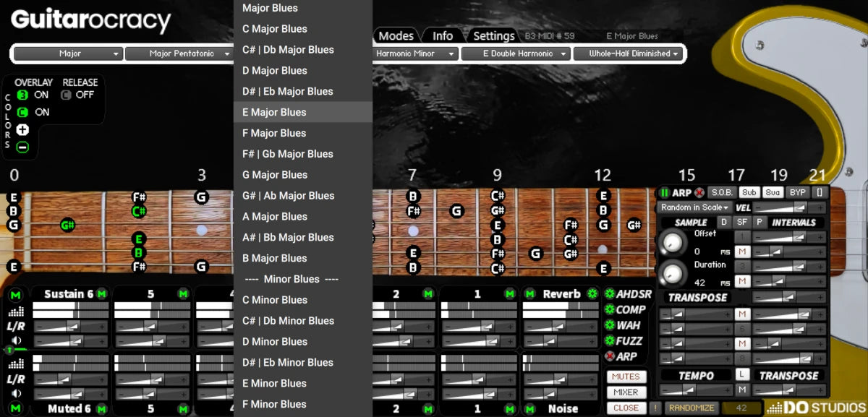868x417 pixels.
Task: Click the Sample Duration knob
Action: (x=674, y=273)
